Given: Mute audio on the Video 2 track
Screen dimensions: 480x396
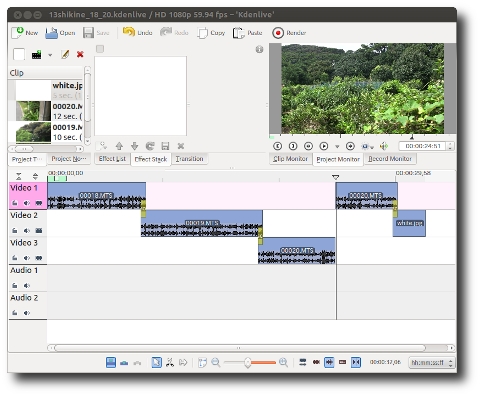Looking at the screenshot, I should [27, 230].
